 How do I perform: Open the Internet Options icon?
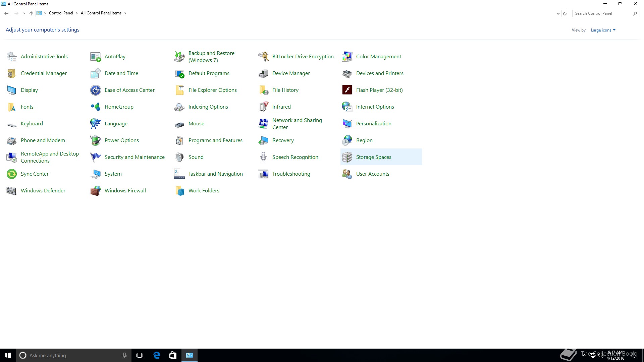347,107
